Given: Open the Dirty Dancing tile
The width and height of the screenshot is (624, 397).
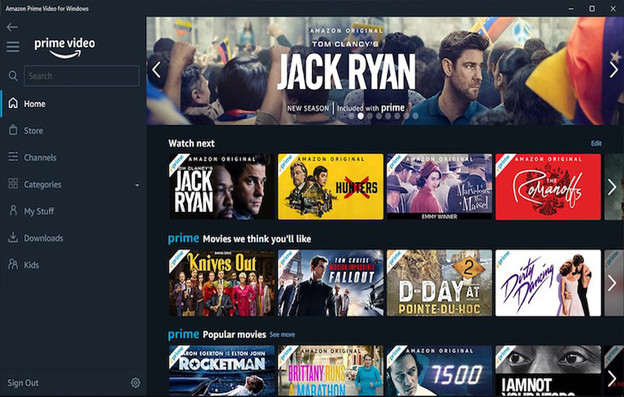Looking at the screenshot, I should 548,283.
